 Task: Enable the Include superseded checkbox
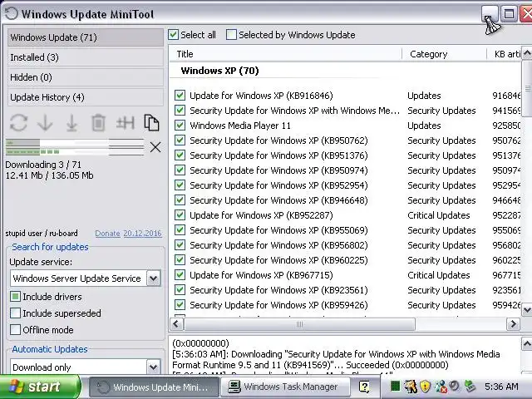click(15, 313)
